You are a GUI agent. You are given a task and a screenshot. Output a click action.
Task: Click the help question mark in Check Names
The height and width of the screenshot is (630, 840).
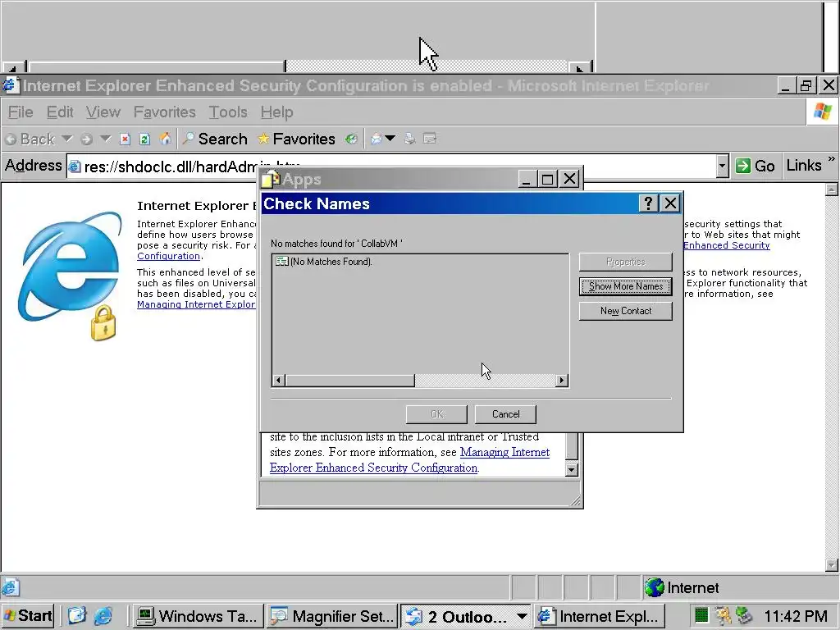click(648, 203)
